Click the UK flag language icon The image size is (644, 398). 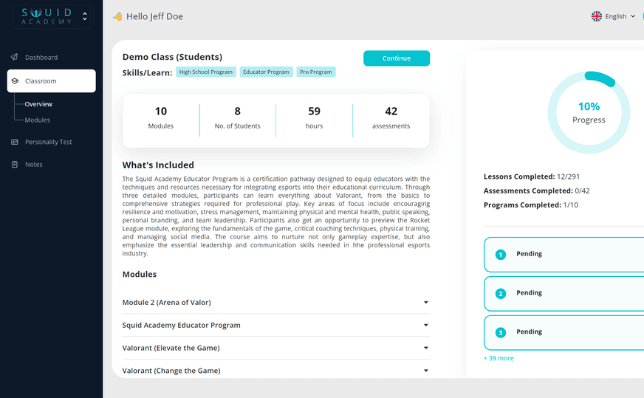click(596, 16)
